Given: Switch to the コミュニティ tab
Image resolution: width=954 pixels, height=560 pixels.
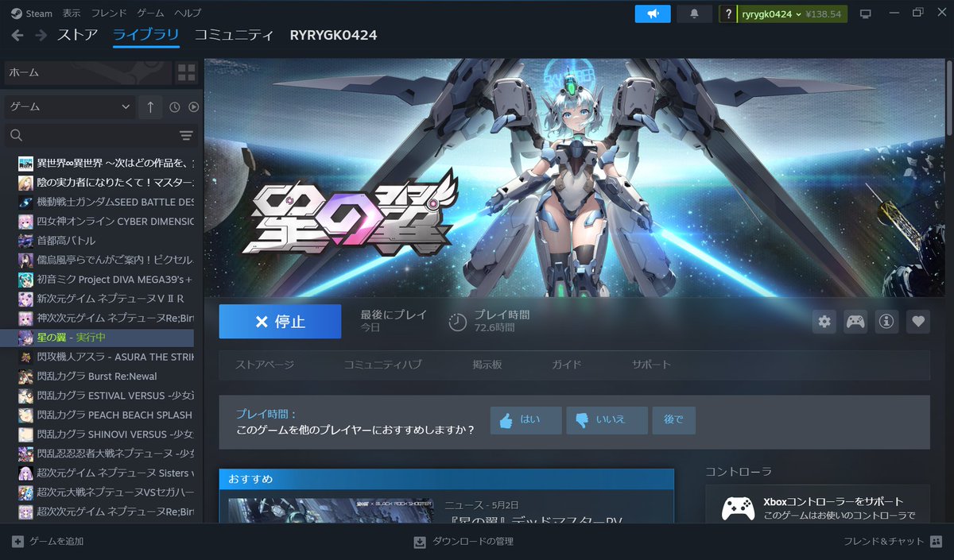Looking at the screenshot, I should (234, 35).
